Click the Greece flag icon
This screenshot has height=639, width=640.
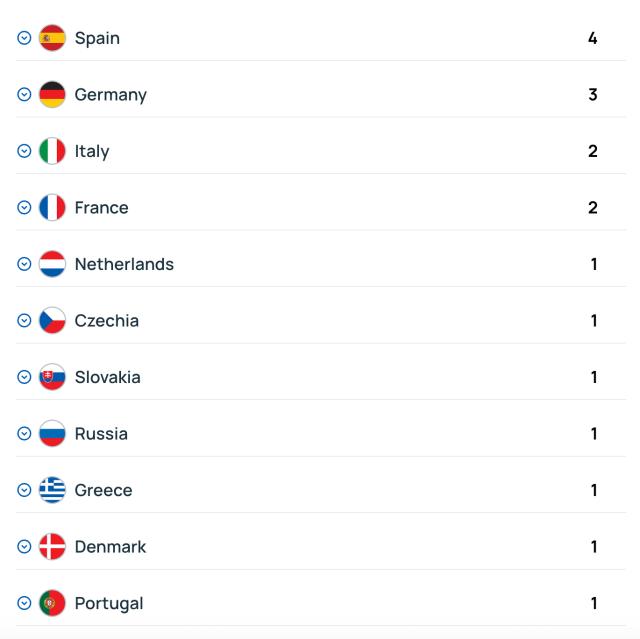click(52, 490)
